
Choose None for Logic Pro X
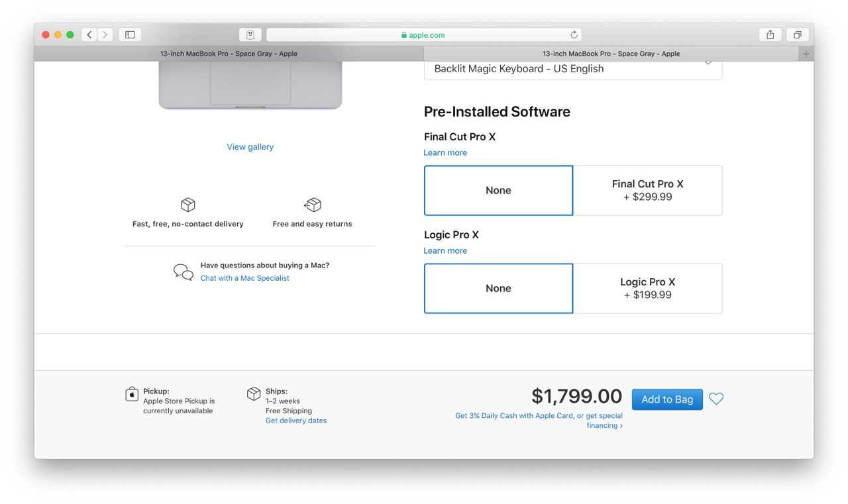(x=498, y=288)
